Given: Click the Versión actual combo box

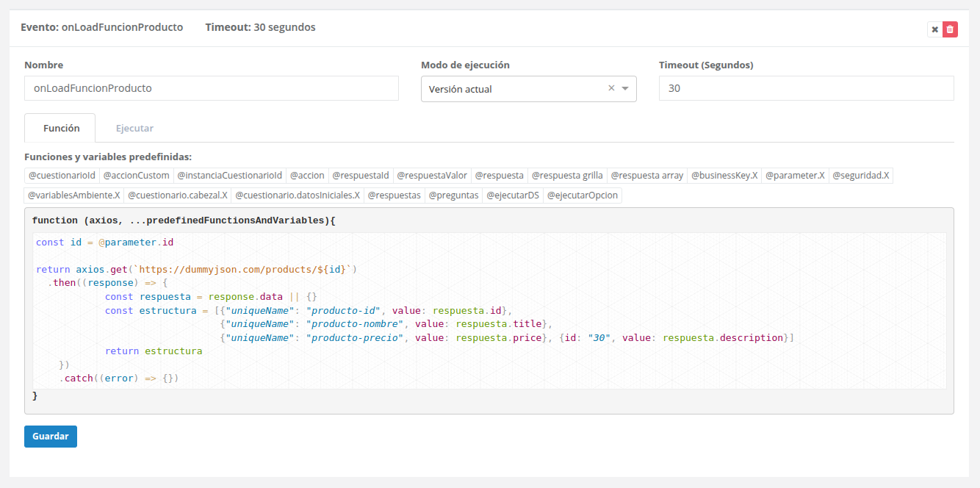Looking at the screenshot, I should coord(528,89).
